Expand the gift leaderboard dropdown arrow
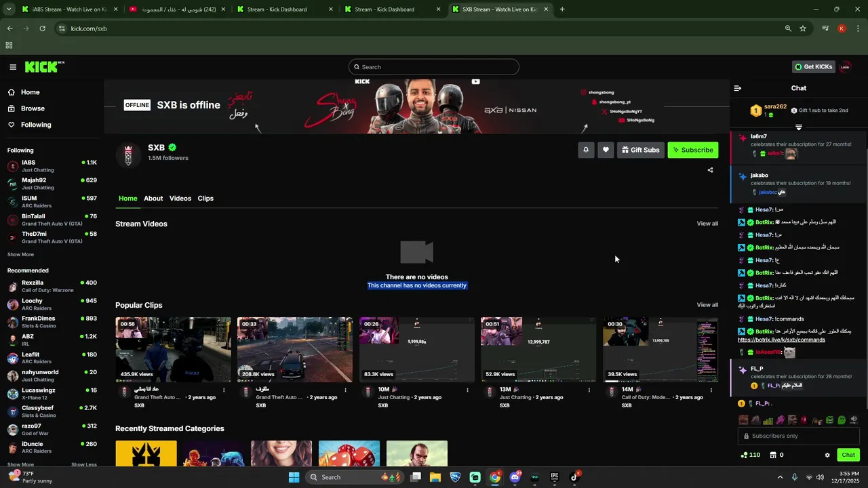 798,127
